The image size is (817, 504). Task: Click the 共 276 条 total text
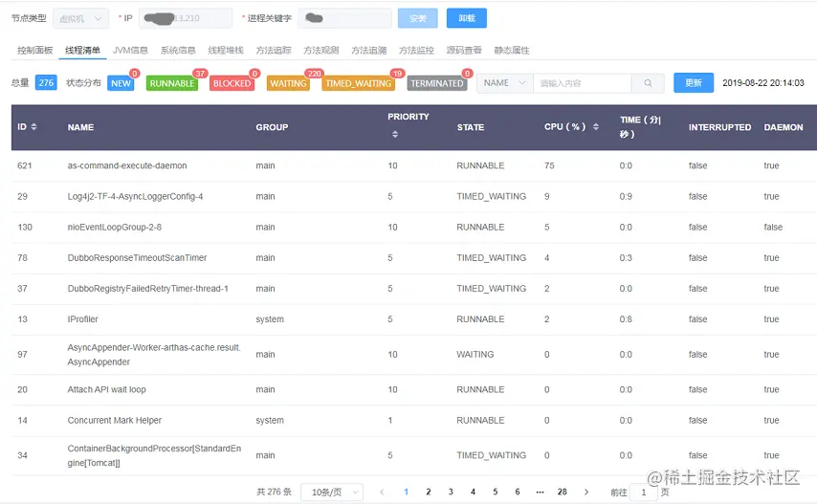coord(274,492)
